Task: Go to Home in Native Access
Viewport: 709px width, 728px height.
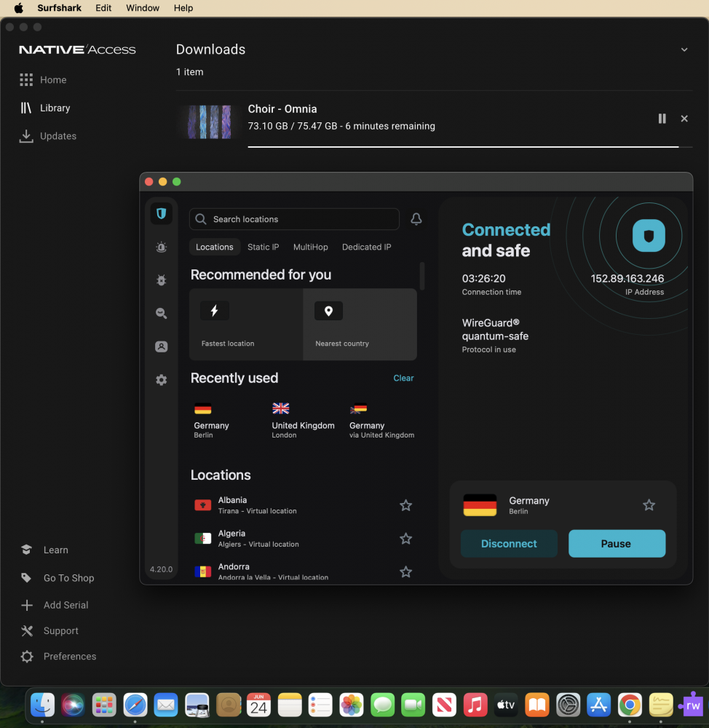Action: (44, 80)
